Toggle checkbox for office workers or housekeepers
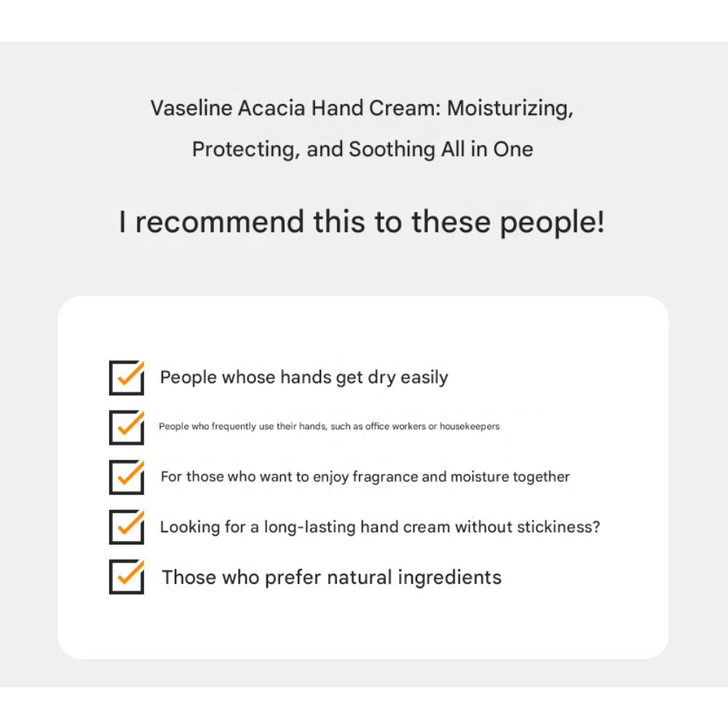 click(126, 427)
